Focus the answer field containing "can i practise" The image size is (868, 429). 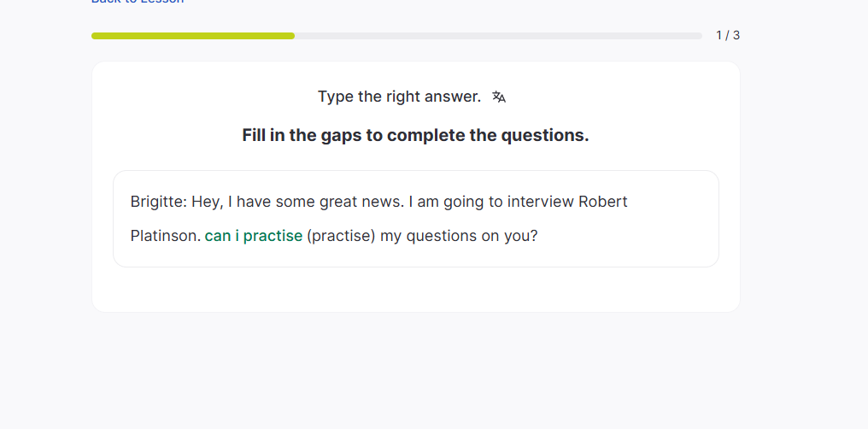(x=253, y=236)
